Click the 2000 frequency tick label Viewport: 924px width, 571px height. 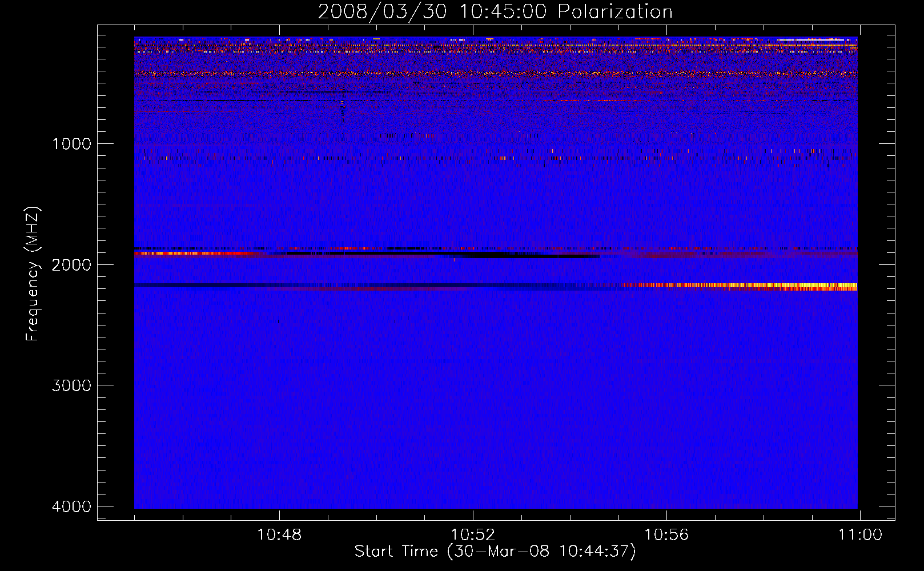pos(71,264)
